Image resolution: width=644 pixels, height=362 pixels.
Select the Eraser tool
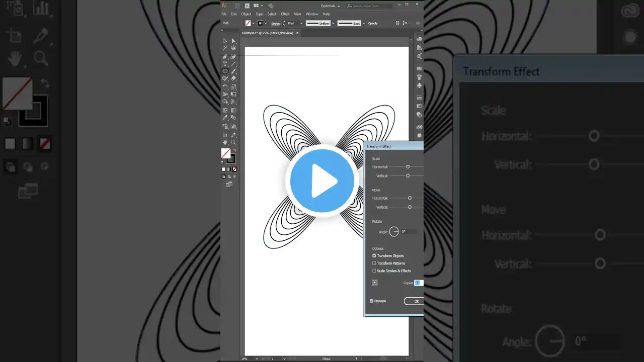[x=233, y=78]
